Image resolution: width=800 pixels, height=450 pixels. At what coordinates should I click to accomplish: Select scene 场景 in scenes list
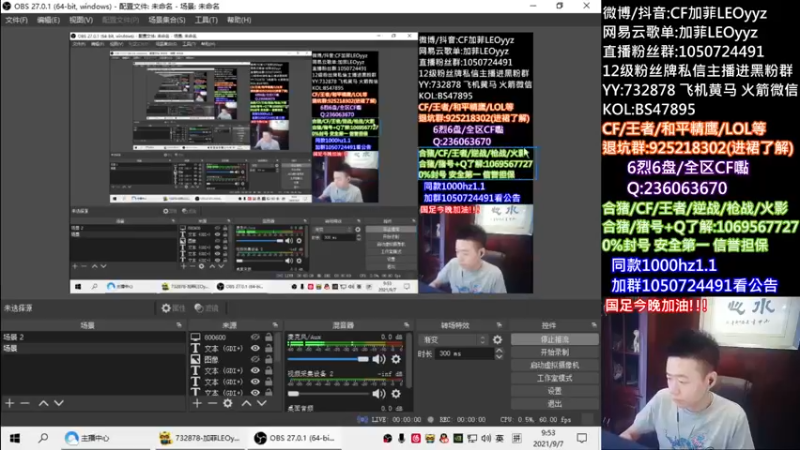[93, 348]
